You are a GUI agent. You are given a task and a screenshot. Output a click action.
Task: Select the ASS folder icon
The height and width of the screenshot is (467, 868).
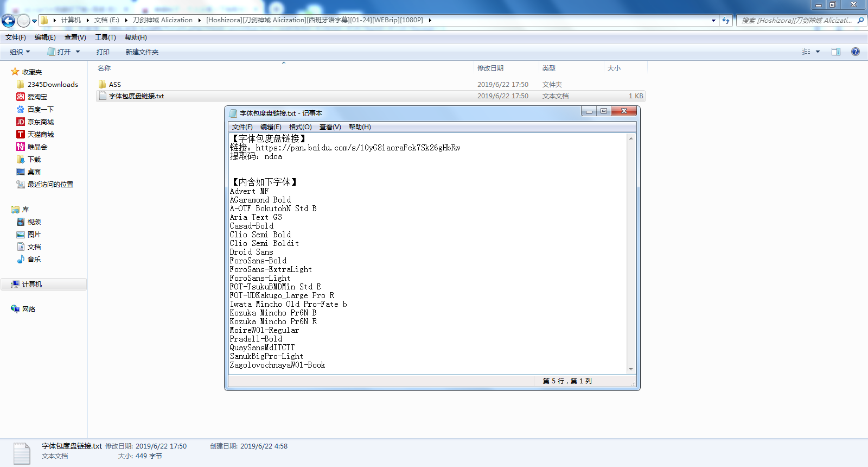click(x=103, y=84)
